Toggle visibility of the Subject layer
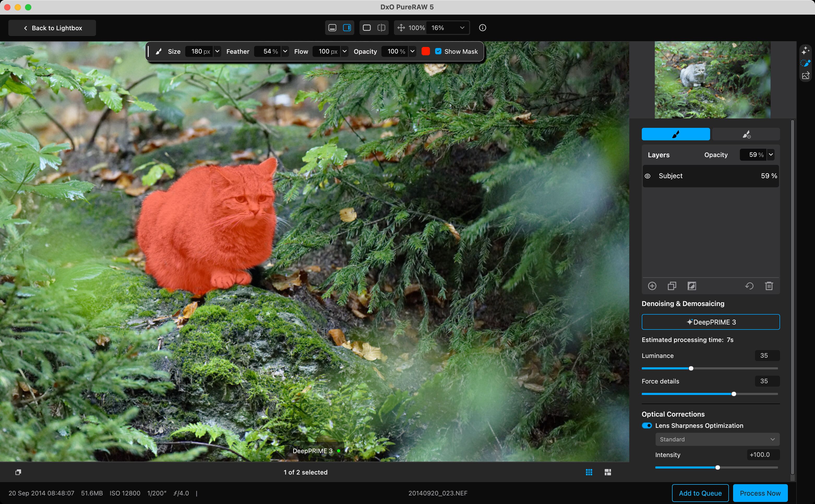The height and width of the screenshot is (504, 815). pyautogui.click(x=647, y=176)
